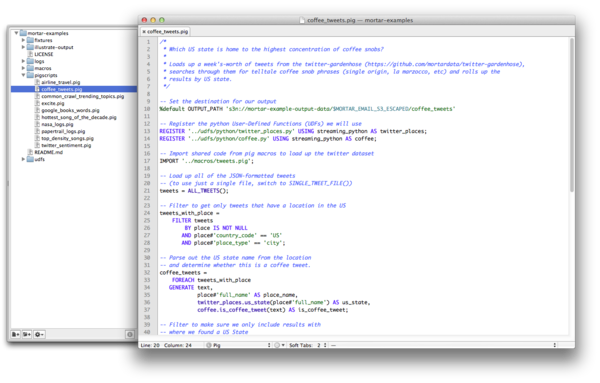Expand the fixtures folder
Screen dimensions: 600x383
[23, 40]
